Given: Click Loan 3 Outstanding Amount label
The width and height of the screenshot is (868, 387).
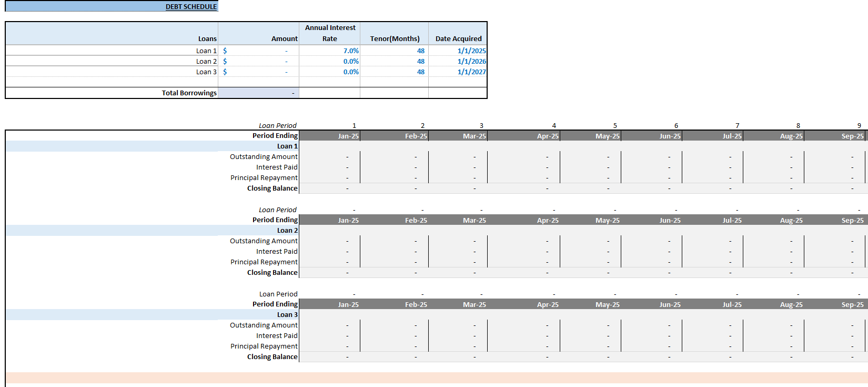Looking at the screenshot, I should pos(264,325).
